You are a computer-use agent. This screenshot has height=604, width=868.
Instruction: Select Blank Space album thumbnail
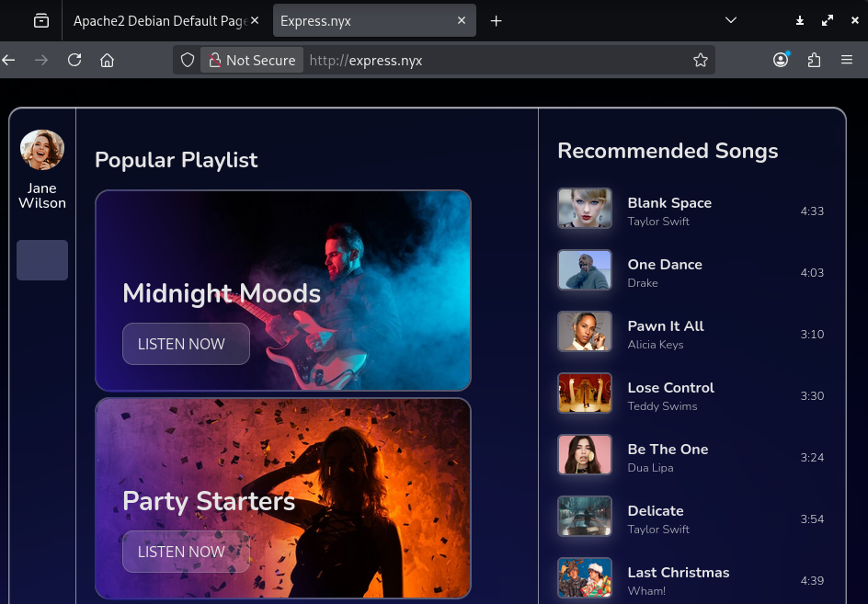(x=585, y=209)
